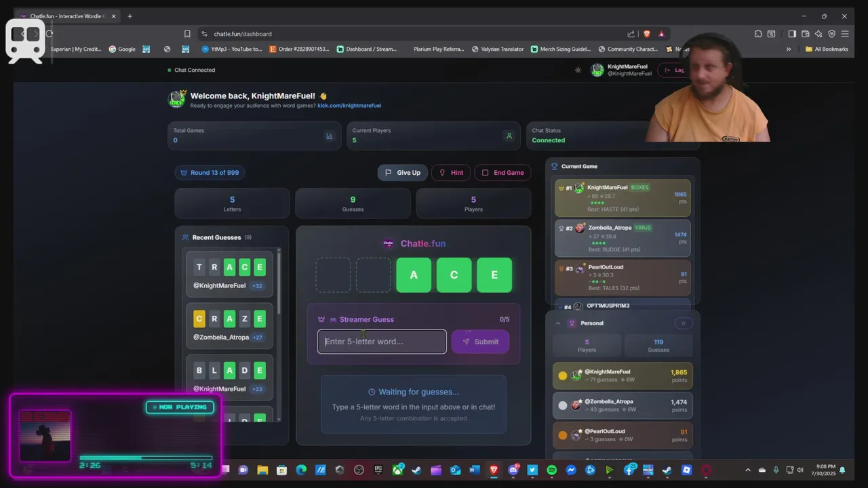Viewport: 868px width, 488px height.
Task: Select the first empty letter tile
Action: click(x=333, y=275)
